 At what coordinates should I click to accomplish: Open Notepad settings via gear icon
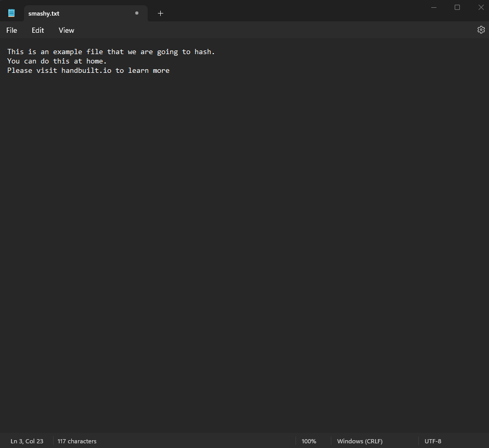point(481,30)
